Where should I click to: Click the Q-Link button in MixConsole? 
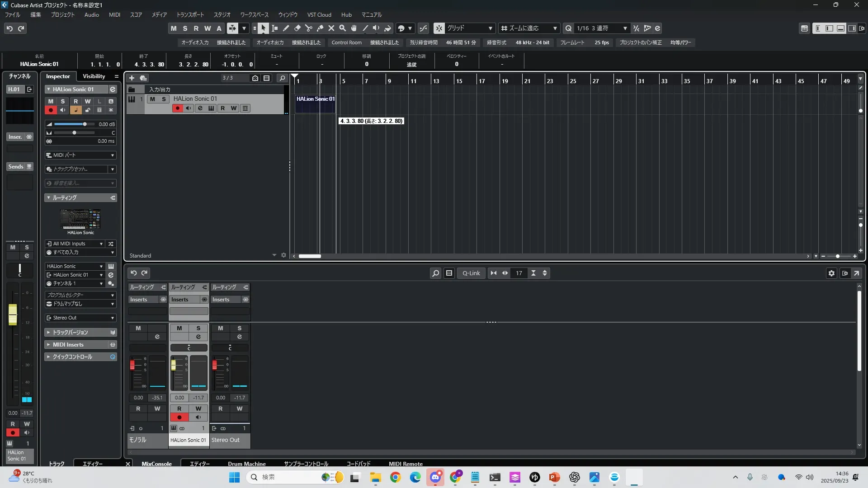tap(471, 273)
